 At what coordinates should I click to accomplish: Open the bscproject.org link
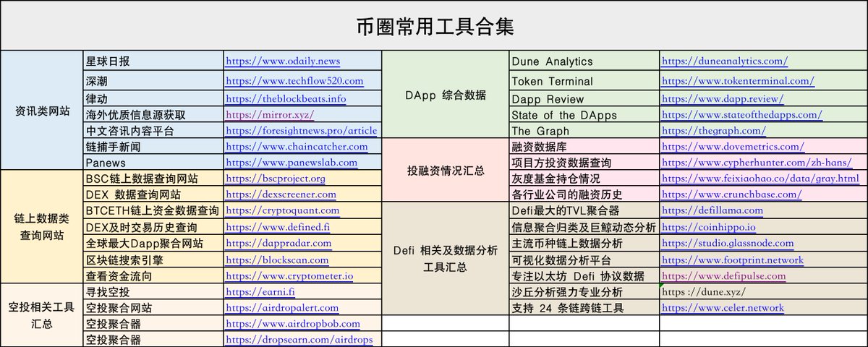(276, 179)
